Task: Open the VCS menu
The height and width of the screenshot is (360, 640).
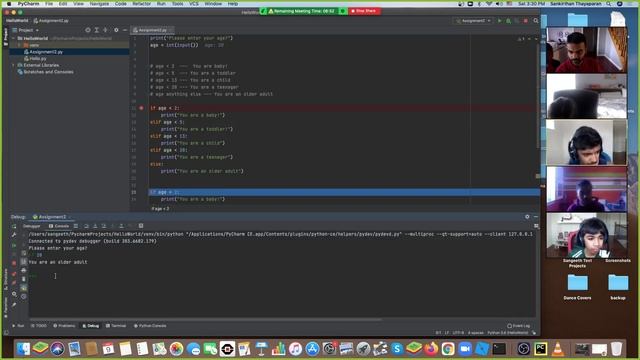Action: pos(193,4)
